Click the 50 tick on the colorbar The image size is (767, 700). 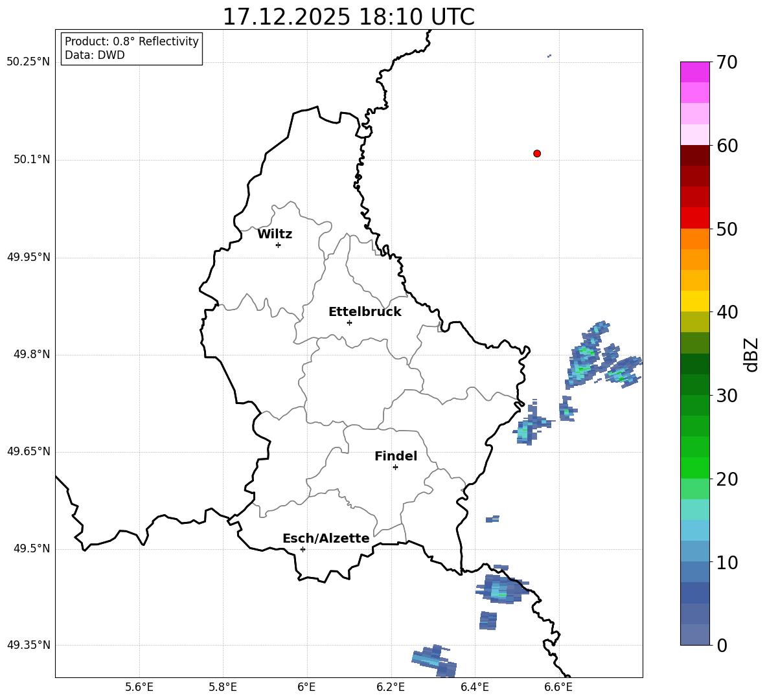(x=727, y=229)
